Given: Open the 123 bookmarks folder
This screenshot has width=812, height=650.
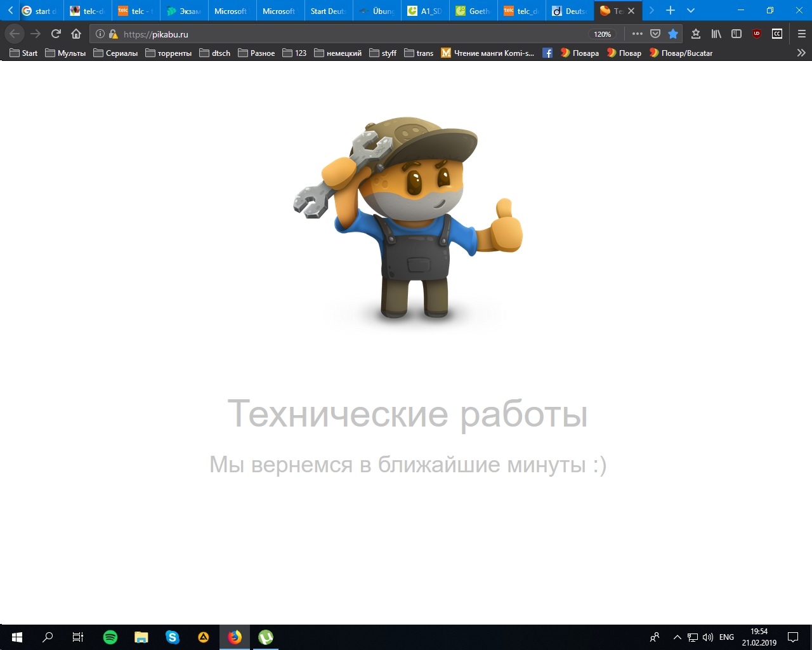Looking at the screenshot, I should click(x=294, y=53).
